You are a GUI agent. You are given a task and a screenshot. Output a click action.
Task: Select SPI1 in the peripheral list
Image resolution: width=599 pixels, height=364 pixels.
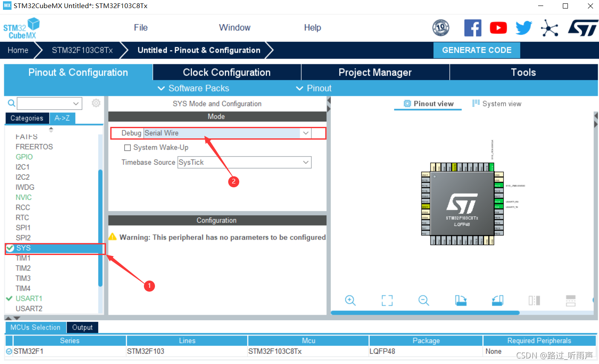coord(23,228)
